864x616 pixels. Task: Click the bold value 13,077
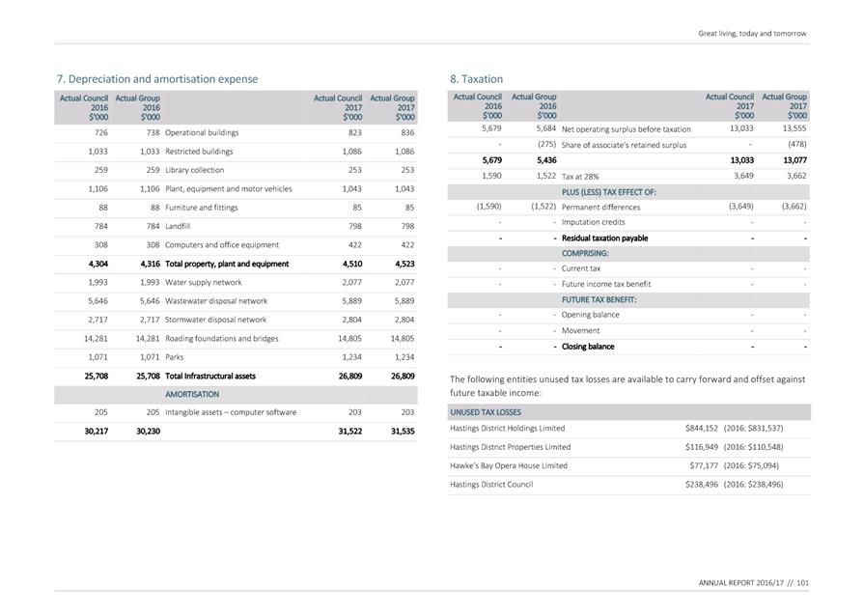794,161
